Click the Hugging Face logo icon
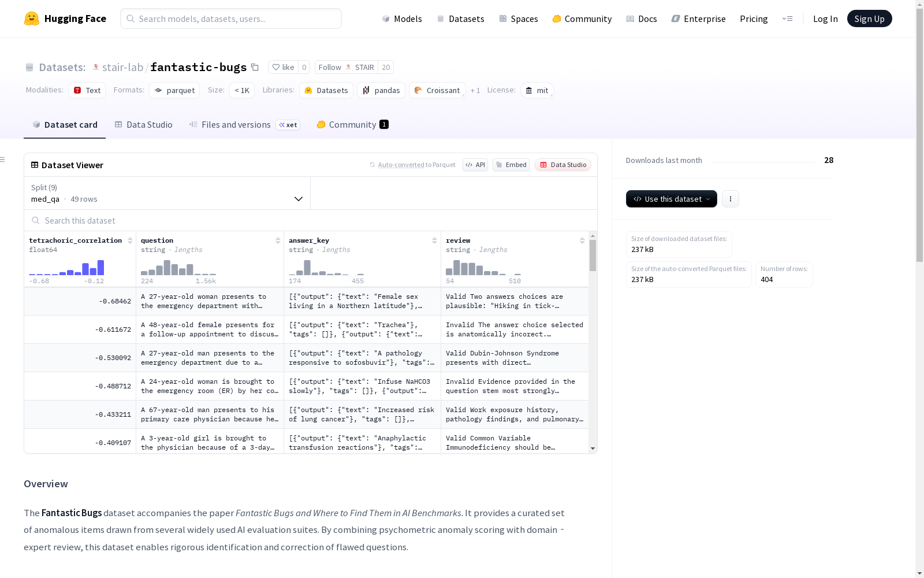The height and width of the screenshot is (578, 924). pos(32,18)
